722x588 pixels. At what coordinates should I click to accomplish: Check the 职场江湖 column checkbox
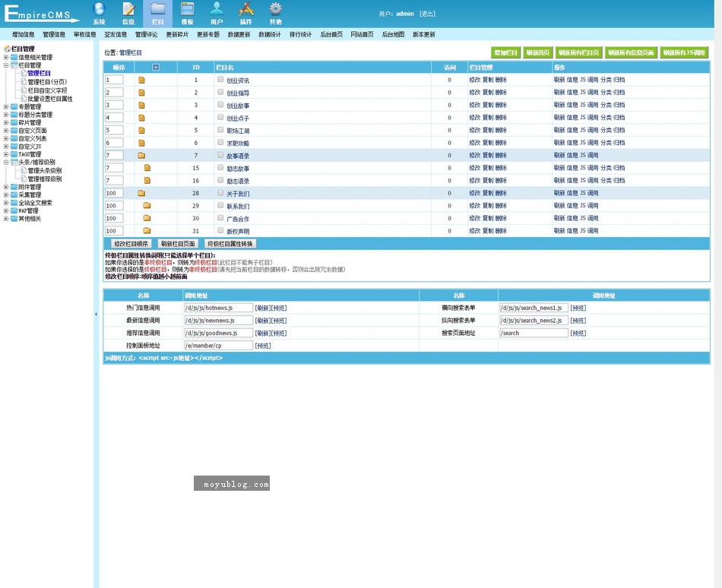tap(220, 130)
